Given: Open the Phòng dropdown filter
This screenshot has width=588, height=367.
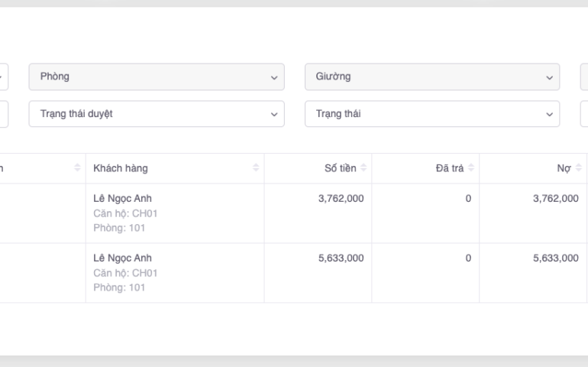Looking at the screenshot, I should [156, 76].
